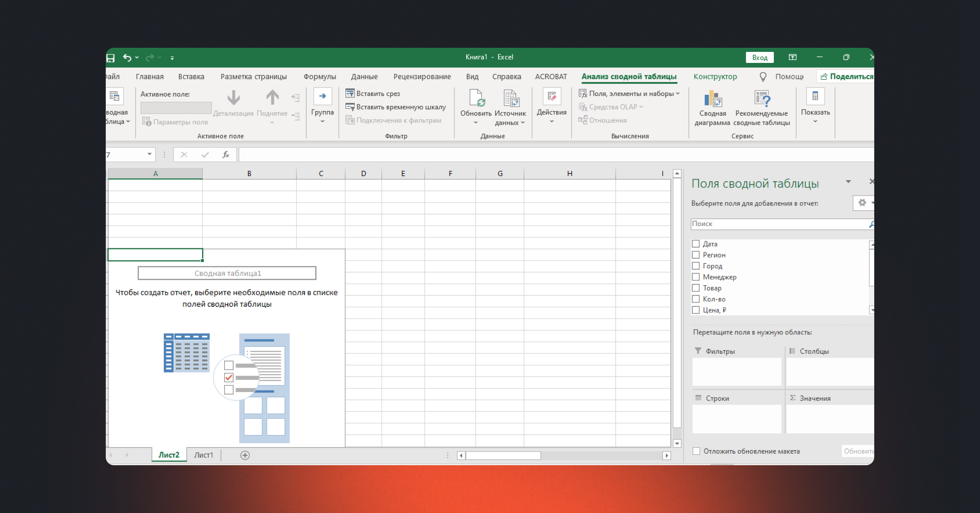This screenshot has height=513, width=980.
Task: Open Рекомендуемые сводные таблицы icon
Action: click(x=762, y=99)
